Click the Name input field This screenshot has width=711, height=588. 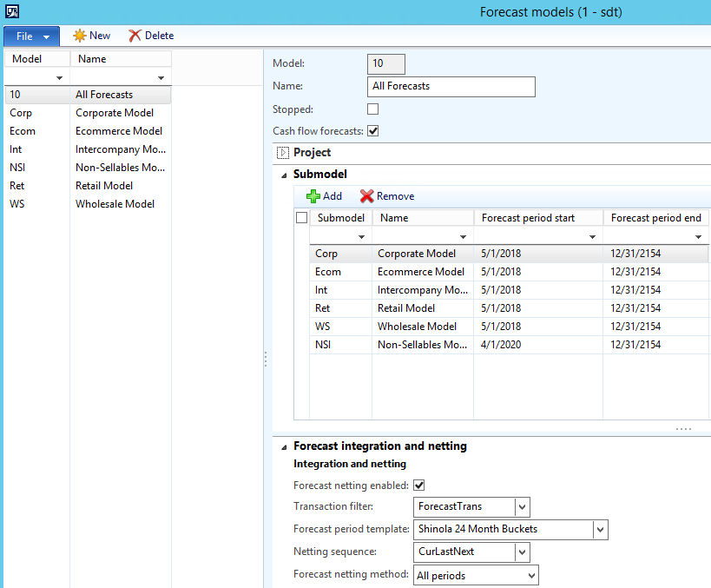coord(451,87)
